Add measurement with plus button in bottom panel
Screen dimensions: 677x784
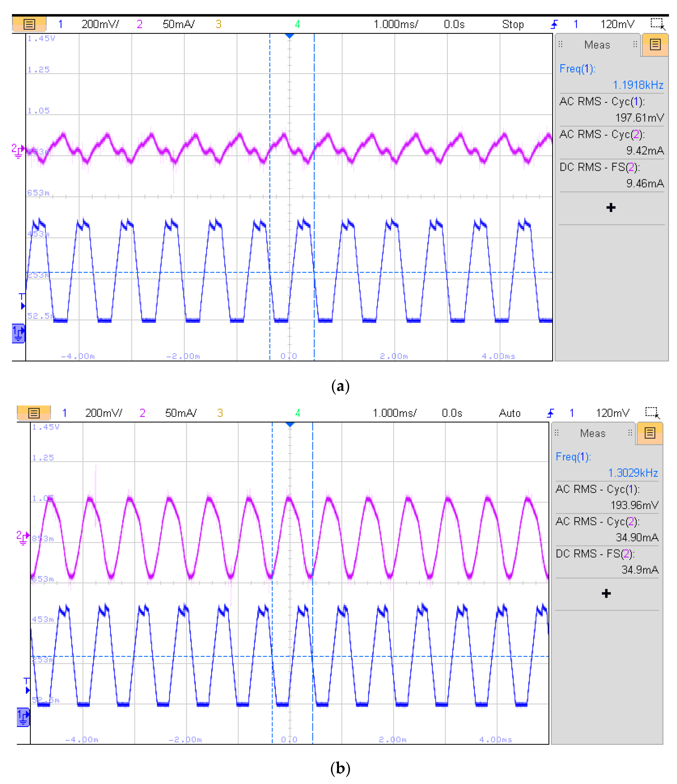(x=606, y=593)
